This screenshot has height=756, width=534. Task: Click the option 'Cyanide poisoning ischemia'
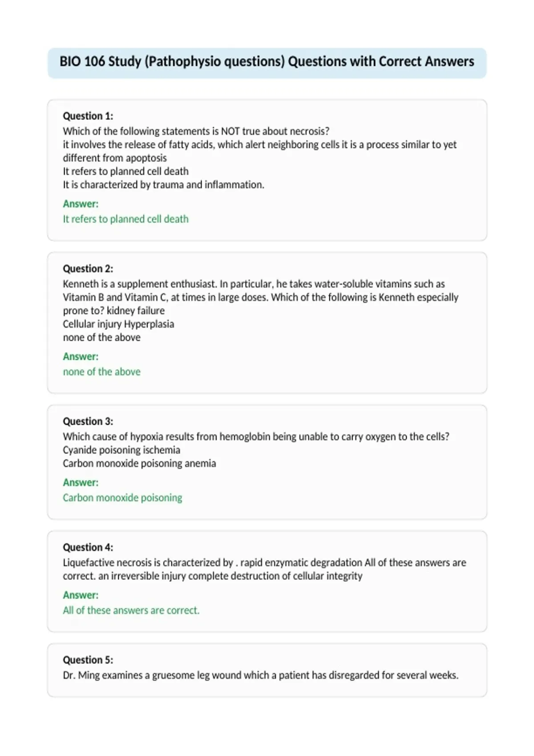click(x=121, y=450)
